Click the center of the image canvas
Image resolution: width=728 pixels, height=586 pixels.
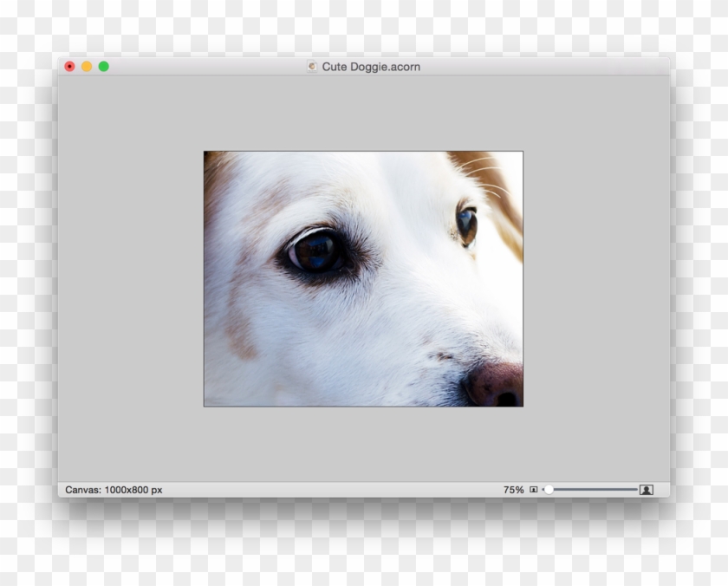click(x=364, y=279)
